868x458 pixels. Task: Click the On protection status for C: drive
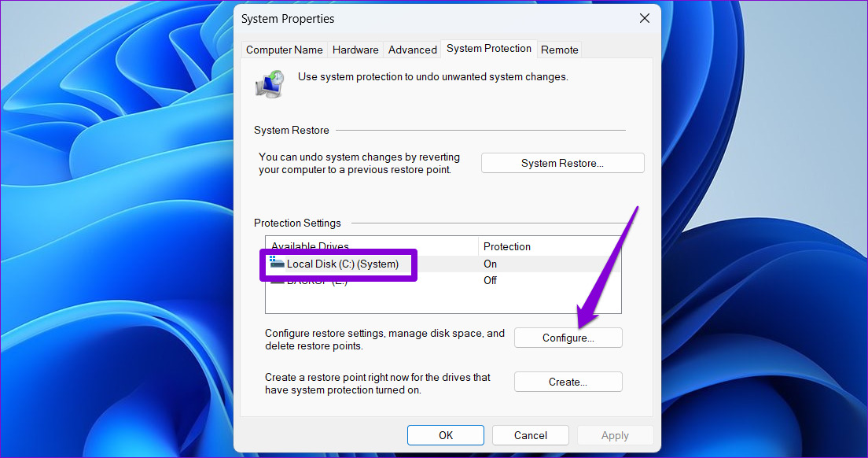[x=491, y=264]
